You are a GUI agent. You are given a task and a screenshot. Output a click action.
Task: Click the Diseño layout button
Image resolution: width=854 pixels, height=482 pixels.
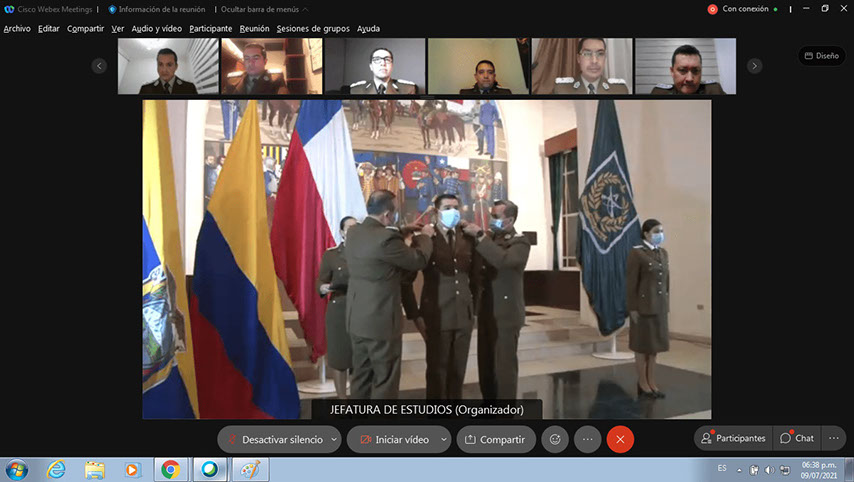point(821,56)
